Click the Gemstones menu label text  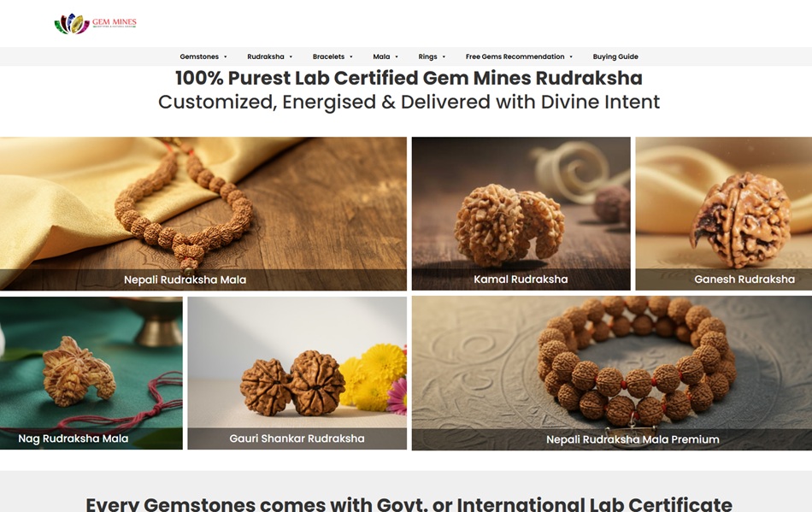pos(199,56)
